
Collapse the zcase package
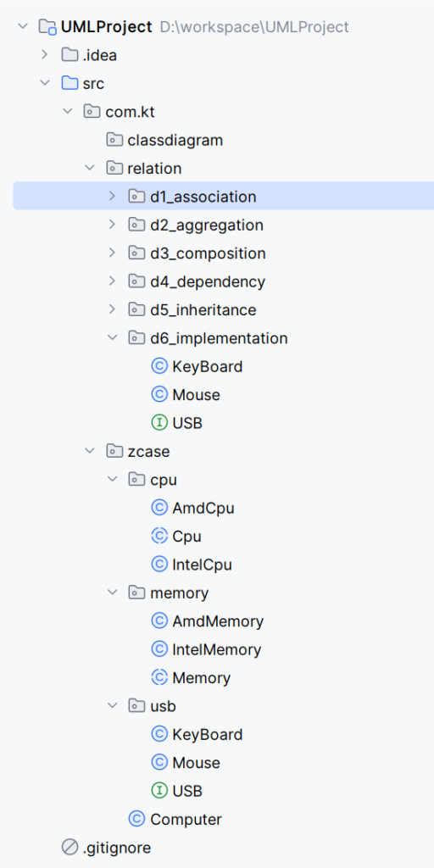point(90,451)
